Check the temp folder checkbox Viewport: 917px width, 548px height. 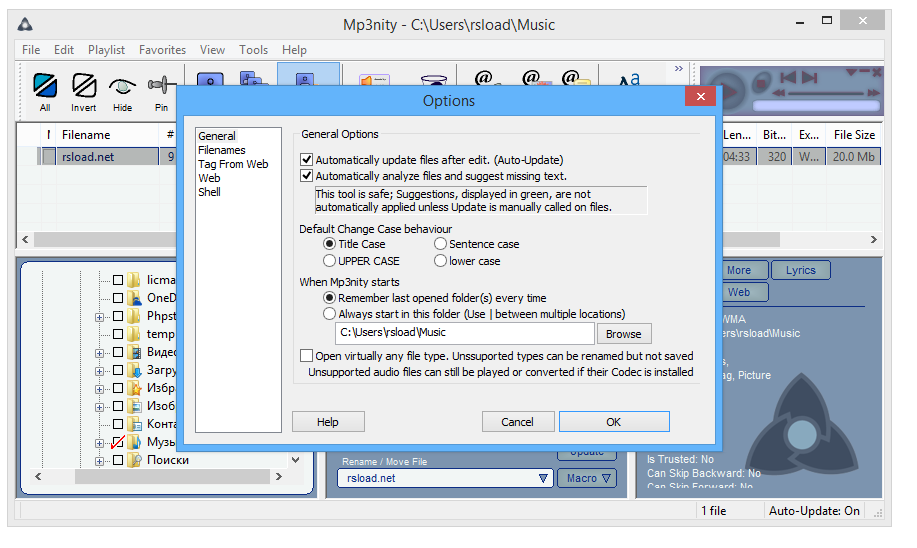coord(118,334)
